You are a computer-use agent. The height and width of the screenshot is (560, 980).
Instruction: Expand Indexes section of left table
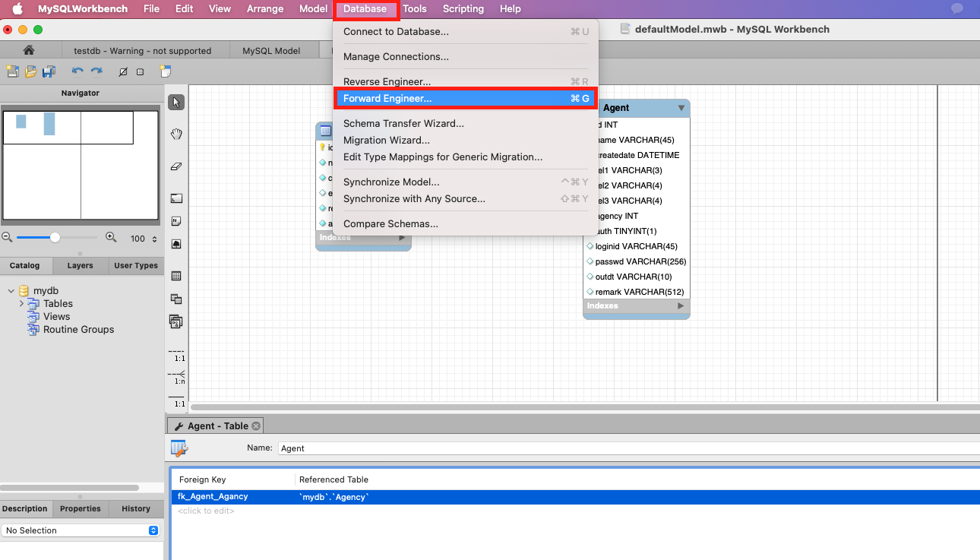click(403, 237)
